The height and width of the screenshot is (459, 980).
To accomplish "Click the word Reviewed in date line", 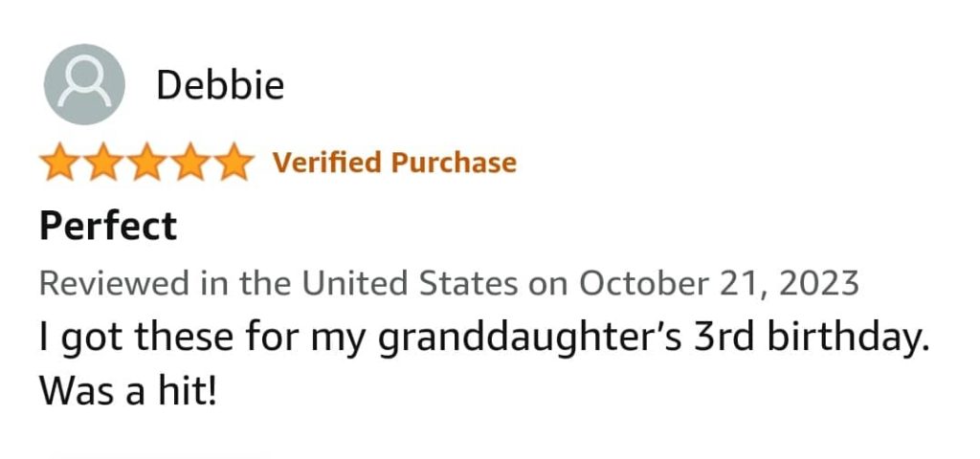I will 114,284.
